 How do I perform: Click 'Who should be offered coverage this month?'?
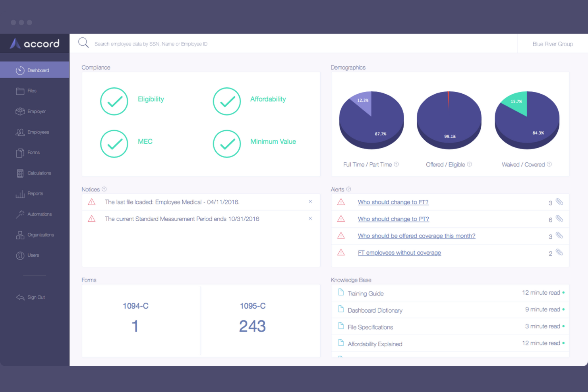[x=416, y=236]
